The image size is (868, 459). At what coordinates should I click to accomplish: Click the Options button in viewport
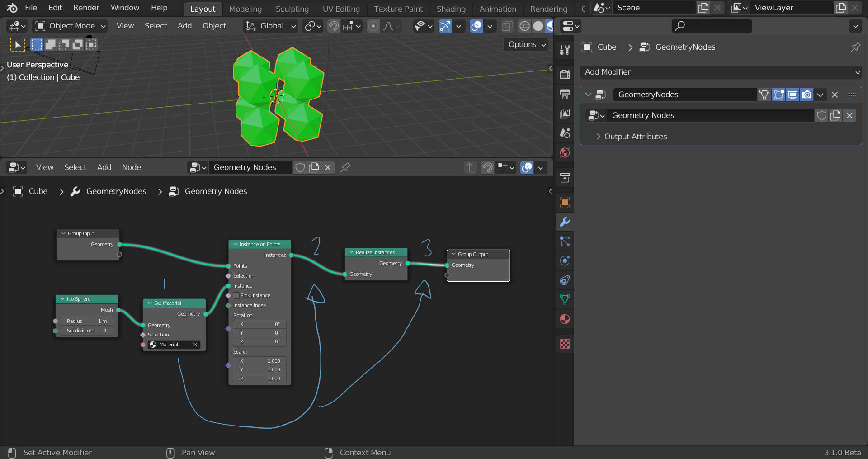tap(525, 44)
